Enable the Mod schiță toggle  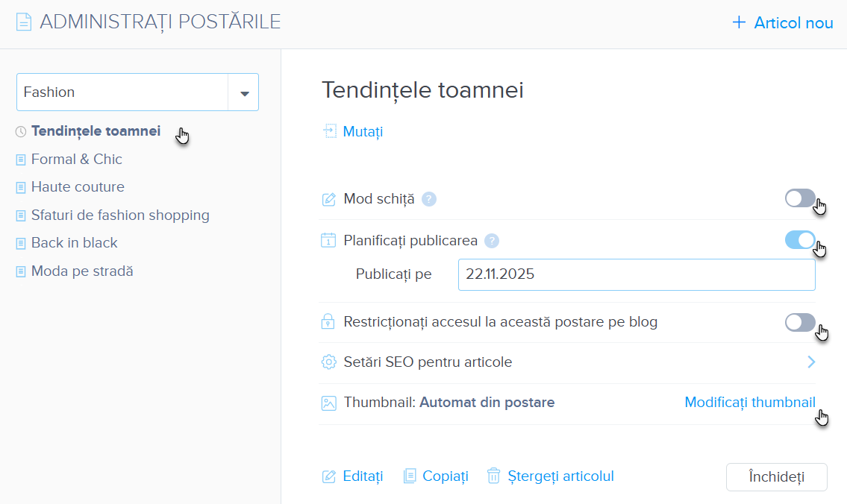799,198
